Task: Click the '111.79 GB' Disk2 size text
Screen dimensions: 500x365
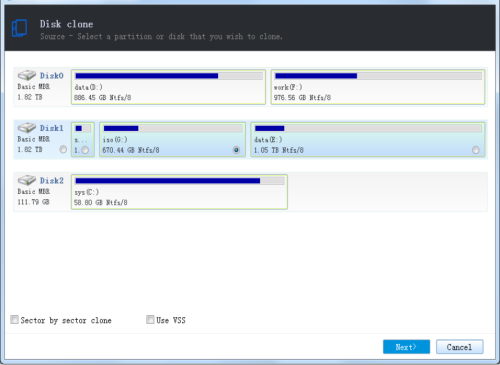Action: pyautogui.click(x=33, y=202)
